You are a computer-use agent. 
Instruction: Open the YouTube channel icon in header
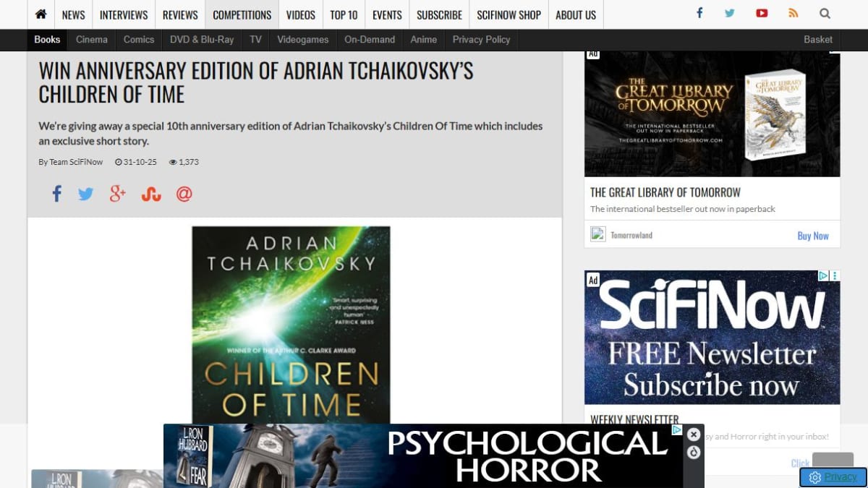coord(762,13)
